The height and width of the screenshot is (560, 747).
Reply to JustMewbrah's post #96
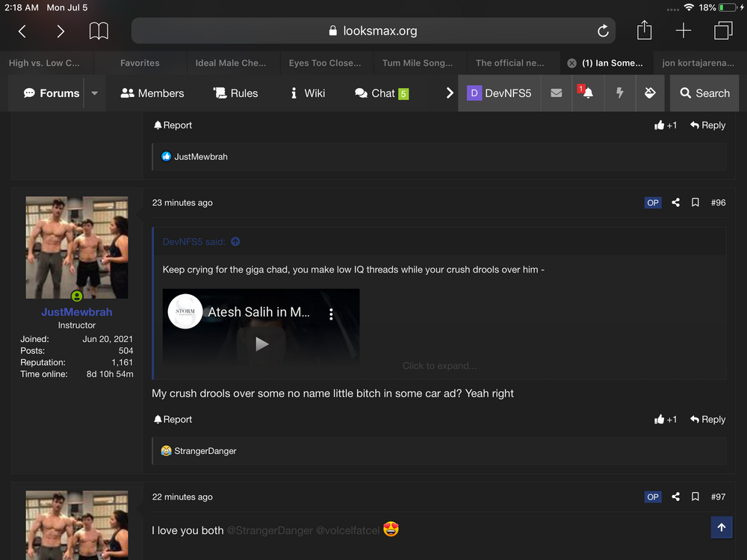click(707, 420)
